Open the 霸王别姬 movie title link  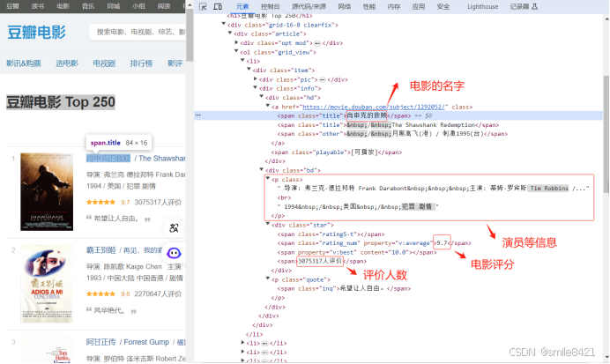[101, 250]
